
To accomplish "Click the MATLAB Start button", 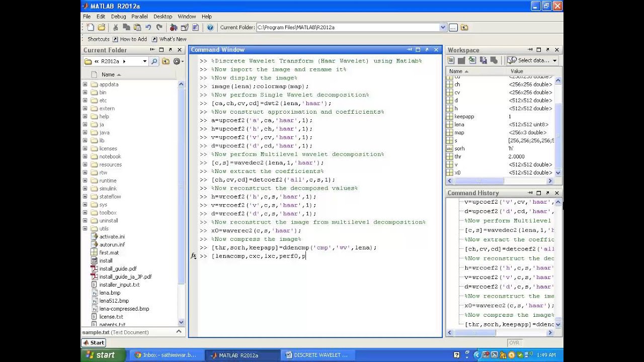I will click(x=94, y=342).
